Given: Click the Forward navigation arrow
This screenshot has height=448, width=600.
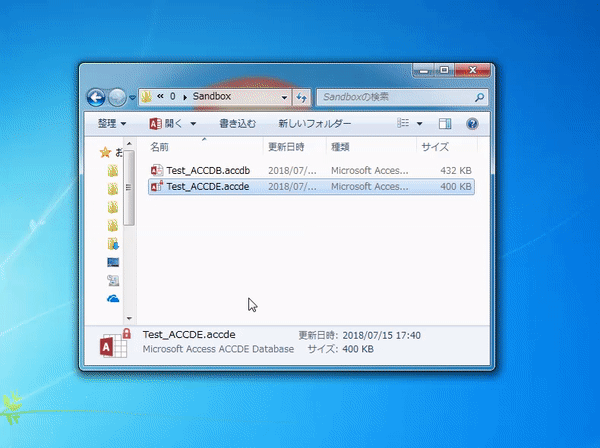Looking at the screenshot, I should 117,98.
